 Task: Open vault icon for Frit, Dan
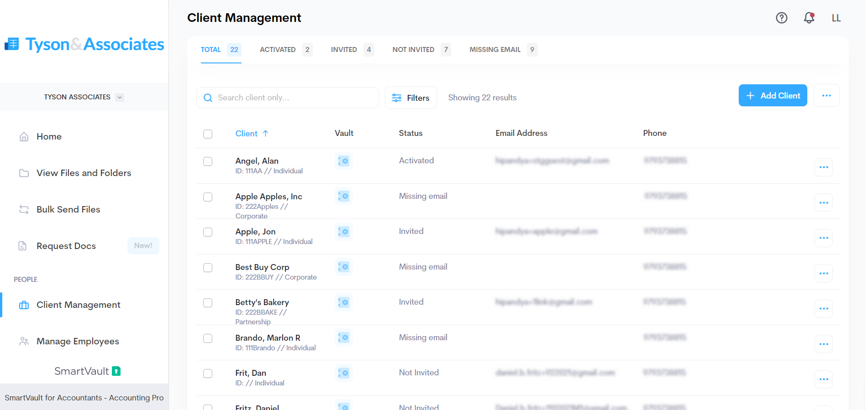pos(343,373)
